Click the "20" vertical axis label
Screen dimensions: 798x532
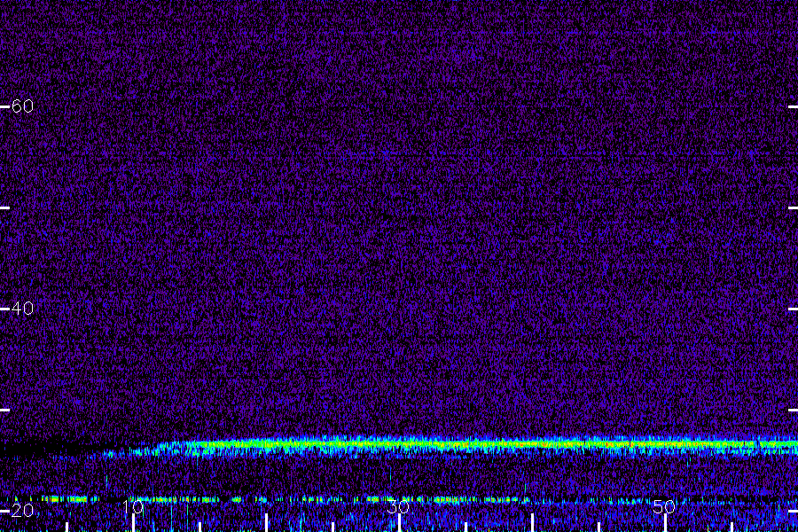(x=22, y=510)
